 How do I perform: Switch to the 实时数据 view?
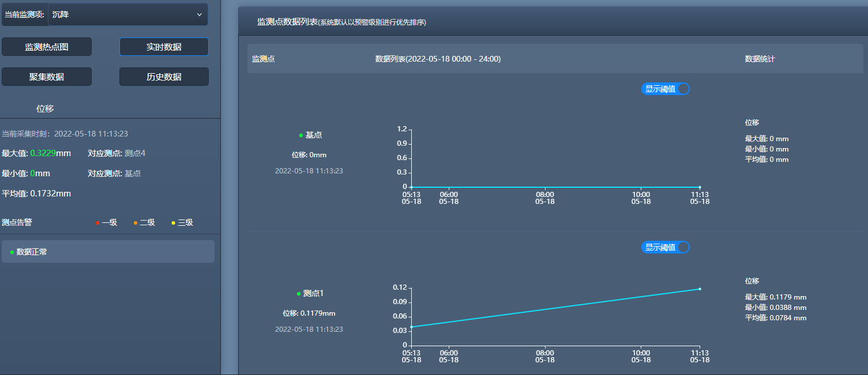(x=164, y=47)
